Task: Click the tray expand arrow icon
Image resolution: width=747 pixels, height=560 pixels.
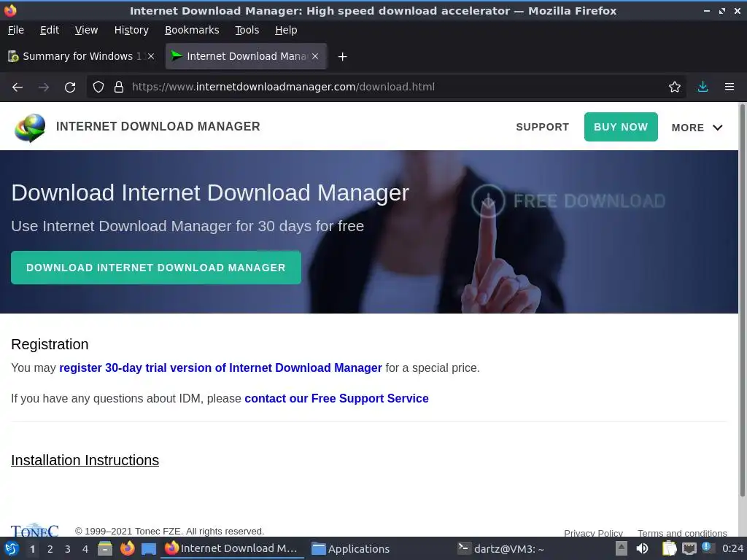Action: tap(622, 548)
